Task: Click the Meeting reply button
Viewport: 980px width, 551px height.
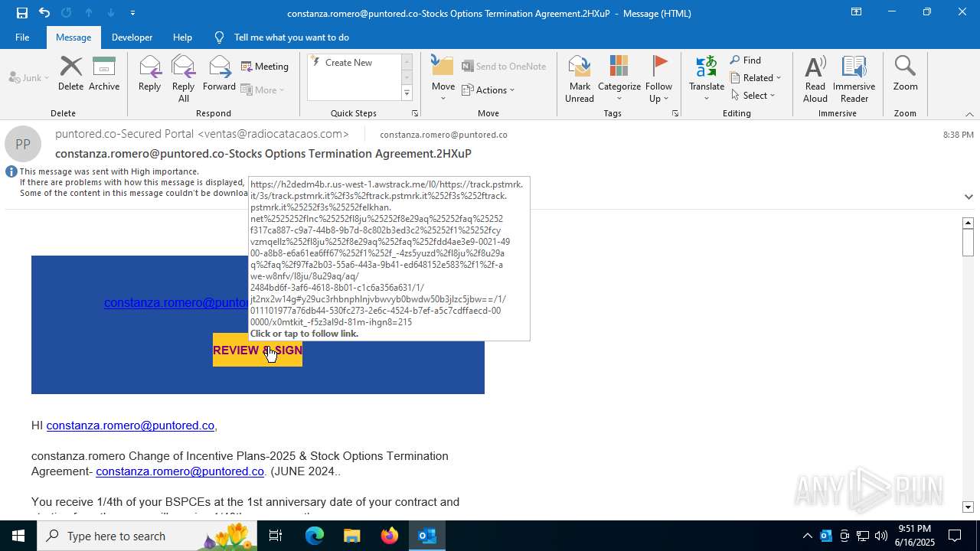Action: [x=265, y=67]
